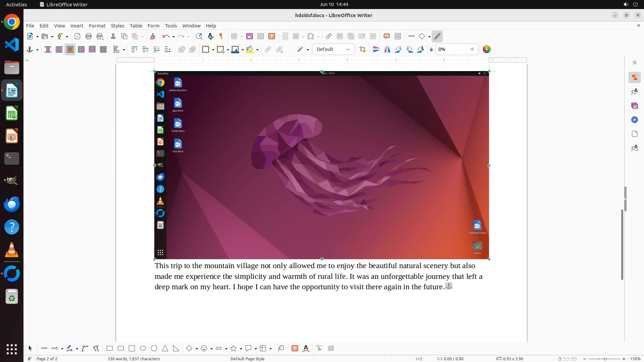The width and height of the screenshot is (644, 362).
Task: Select the Ellipse shape tool
Action: tap(143, 349)
